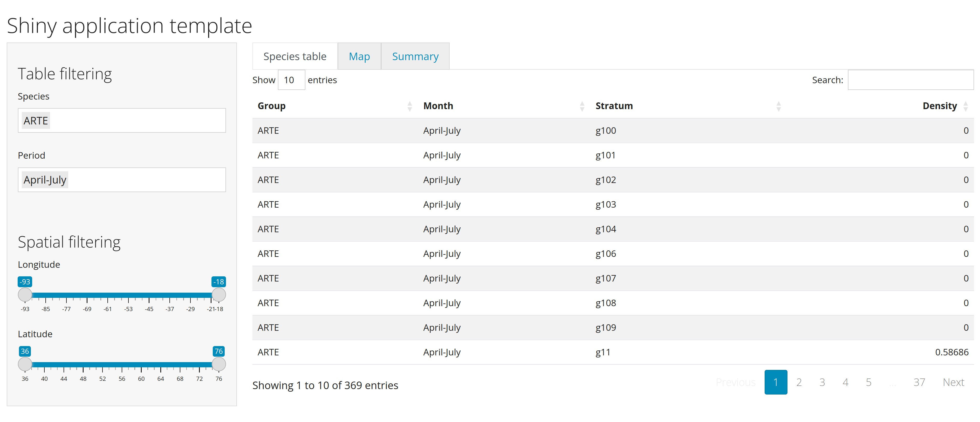Open the Show entries count dropdown
This screenshot has width=980, height=422.
click(x=291, y=80)
